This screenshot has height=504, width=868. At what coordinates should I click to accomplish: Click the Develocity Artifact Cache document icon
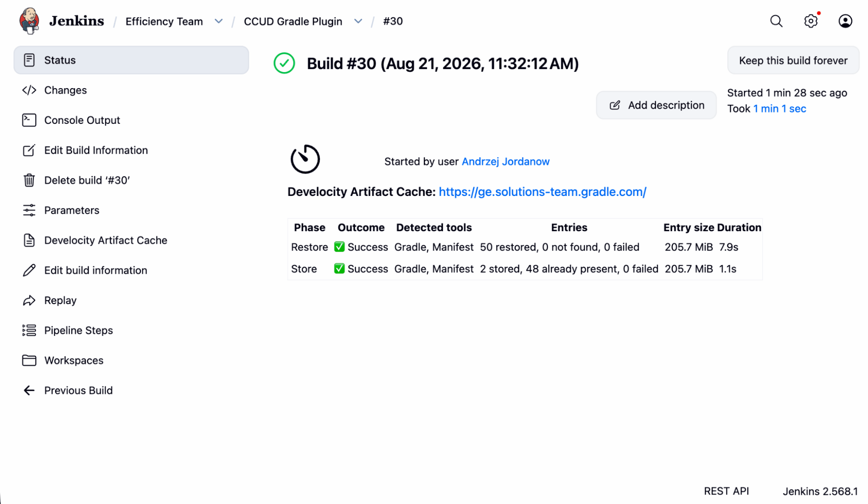[x=29, y=240]
